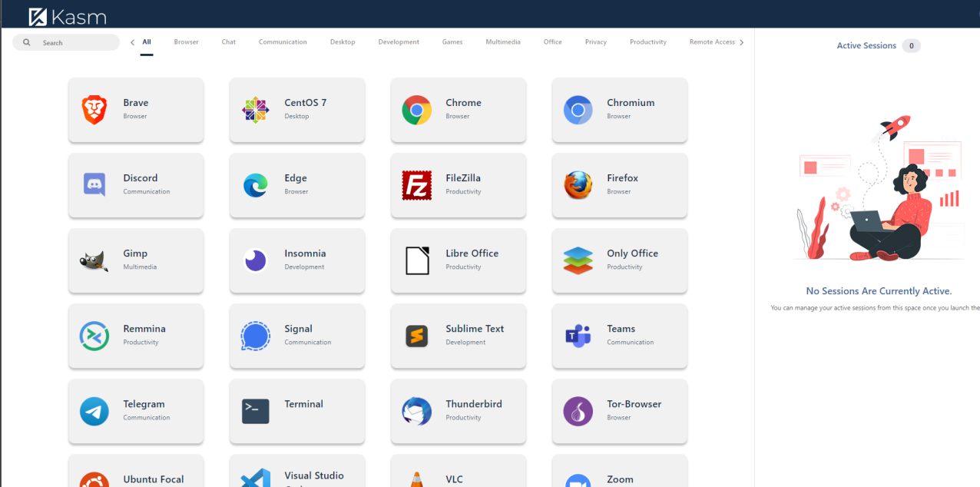Click the Remmina Productivity label
The image size is (980, 487).
(x=141, y=343)
